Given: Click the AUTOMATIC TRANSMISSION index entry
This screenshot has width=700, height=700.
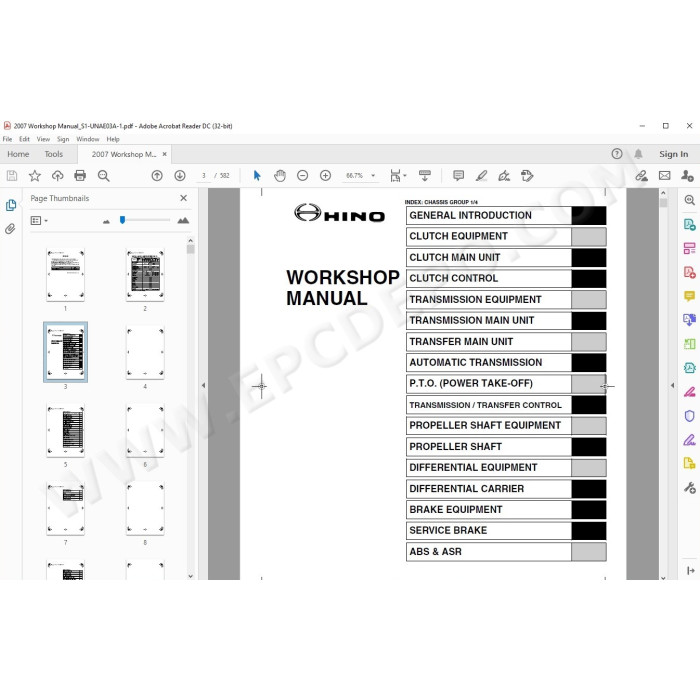Looking at the screenshot, I should point(506,362).
